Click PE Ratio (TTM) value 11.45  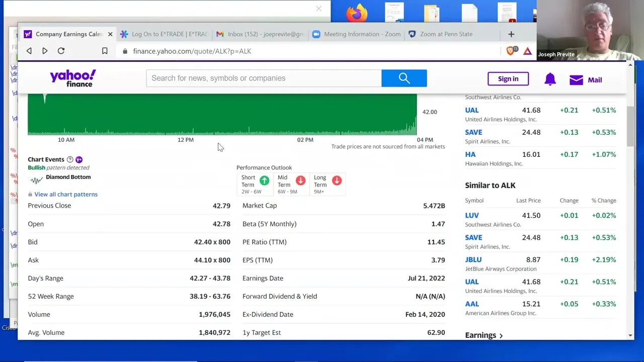[436, 242]
